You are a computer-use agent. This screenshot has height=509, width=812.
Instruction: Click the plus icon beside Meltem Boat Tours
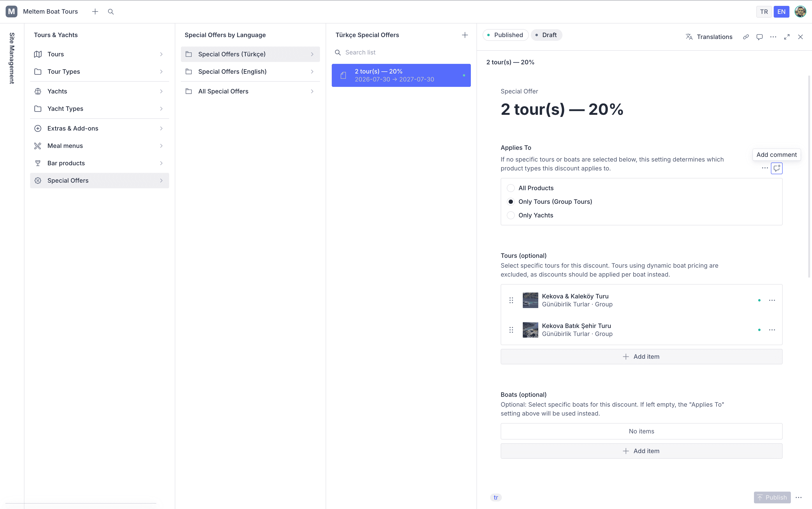[95, 12]
